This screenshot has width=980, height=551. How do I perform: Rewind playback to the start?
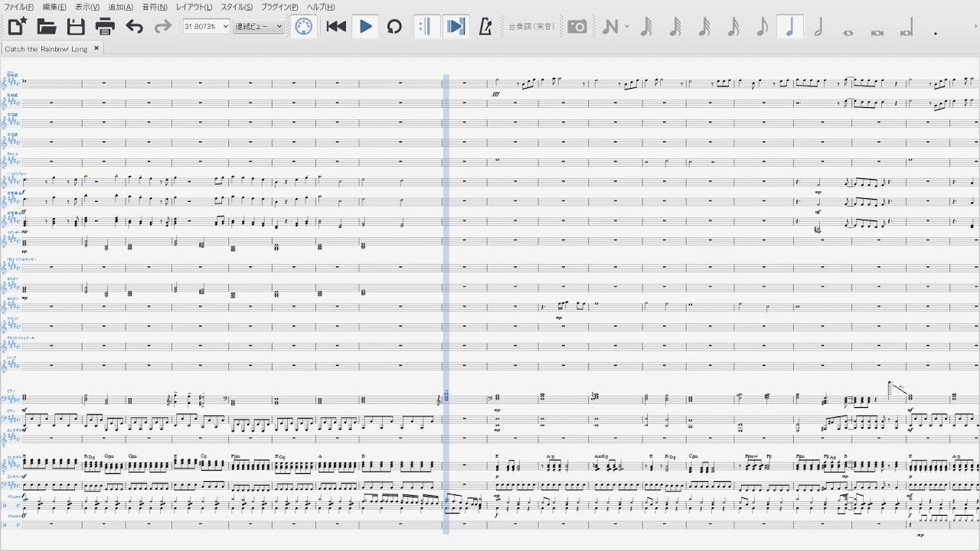click(x=336, y=27)
